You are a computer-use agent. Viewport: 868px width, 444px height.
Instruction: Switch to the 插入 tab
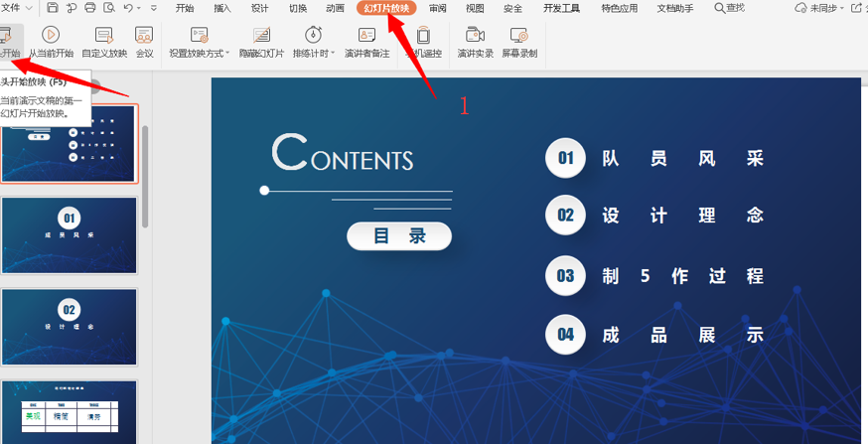point(222,8)
